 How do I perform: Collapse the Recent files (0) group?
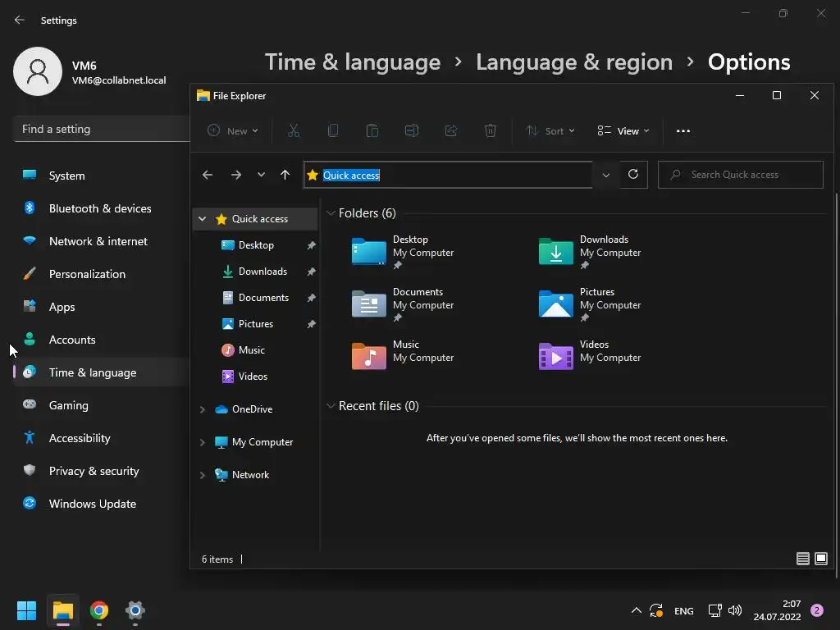click(331, 406)
